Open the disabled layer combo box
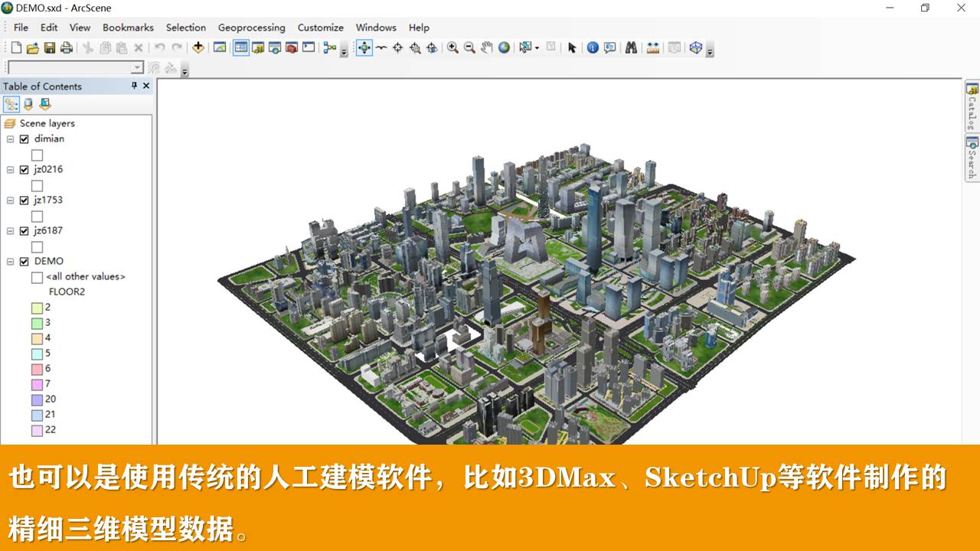This screenshot has width=980, height=551. 75,67
